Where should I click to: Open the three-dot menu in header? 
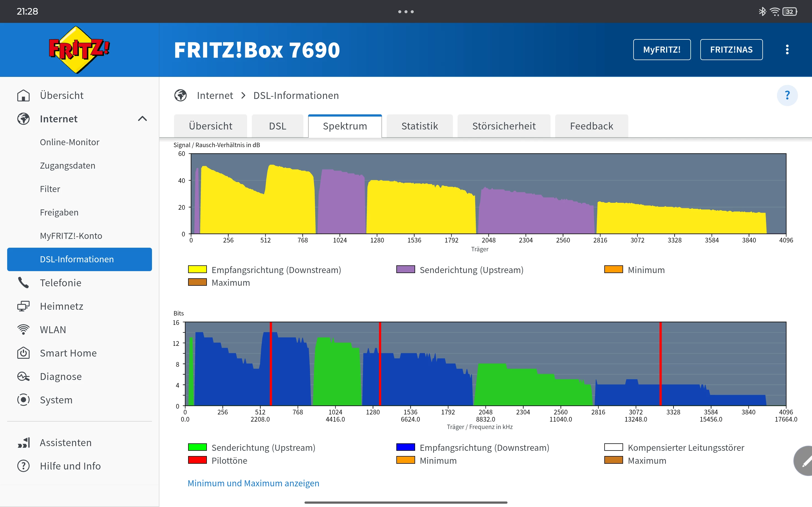click(x=787, y=50)
